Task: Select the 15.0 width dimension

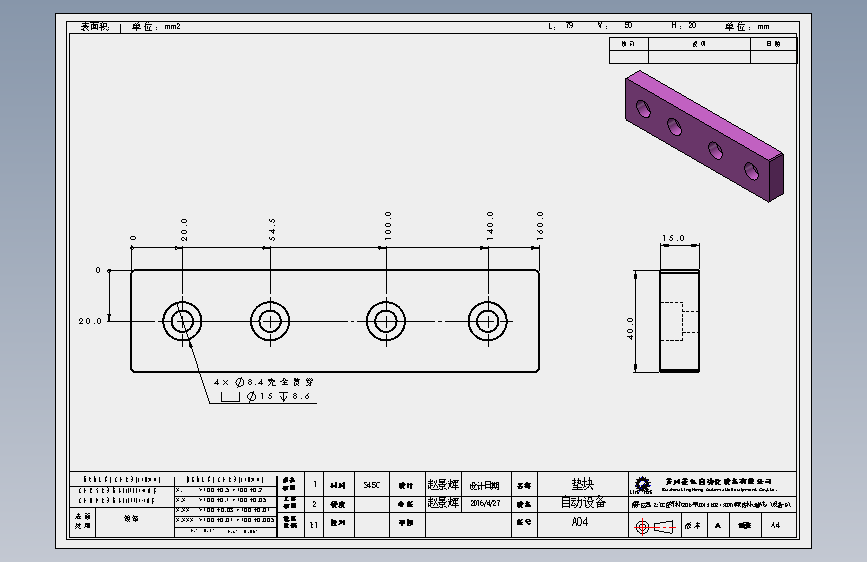Action: (673, 238)
